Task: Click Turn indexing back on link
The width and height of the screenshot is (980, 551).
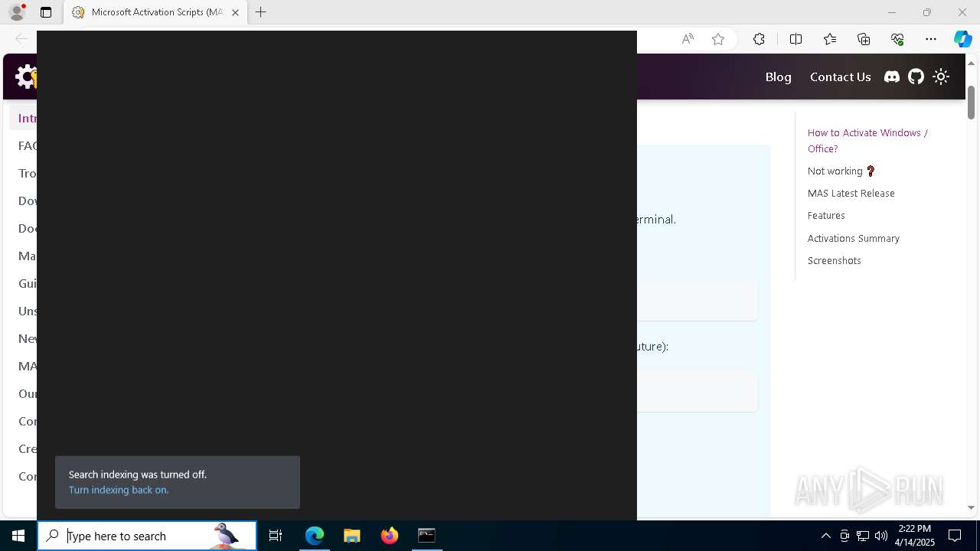Action: point(119,490)
